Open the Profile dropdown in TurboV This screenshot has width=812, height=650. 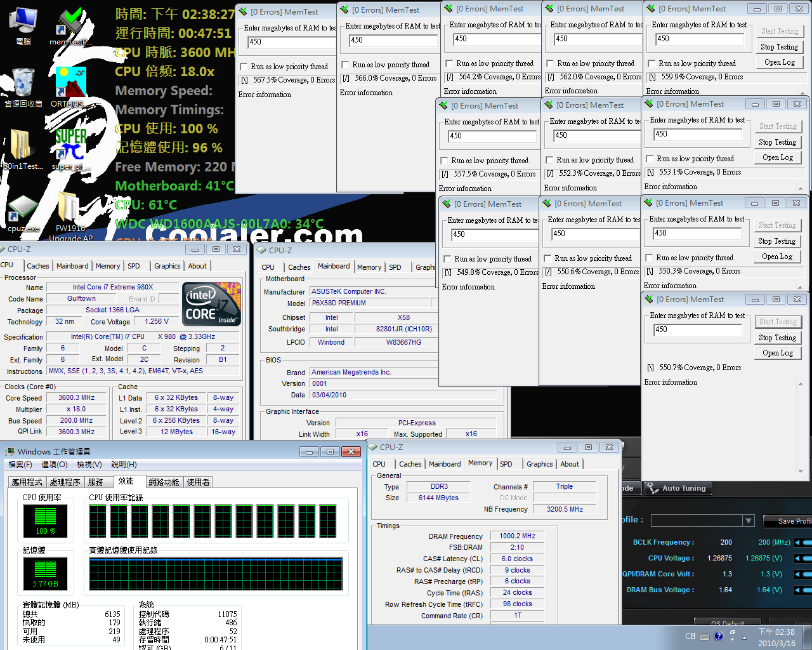(749, 521)
